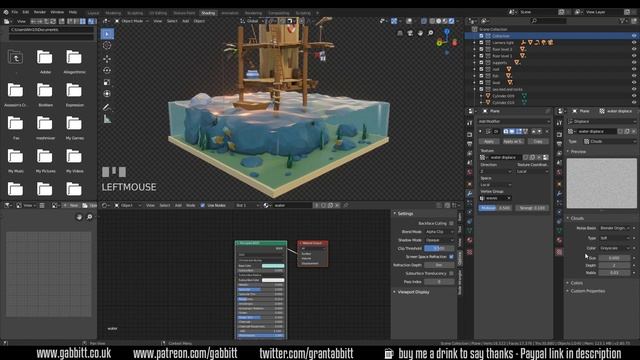Image resolution: width=640 pixels, height=360 pixels.
Task: Open the Window menu
Action: pyautogui.click(x=57, y=12)
